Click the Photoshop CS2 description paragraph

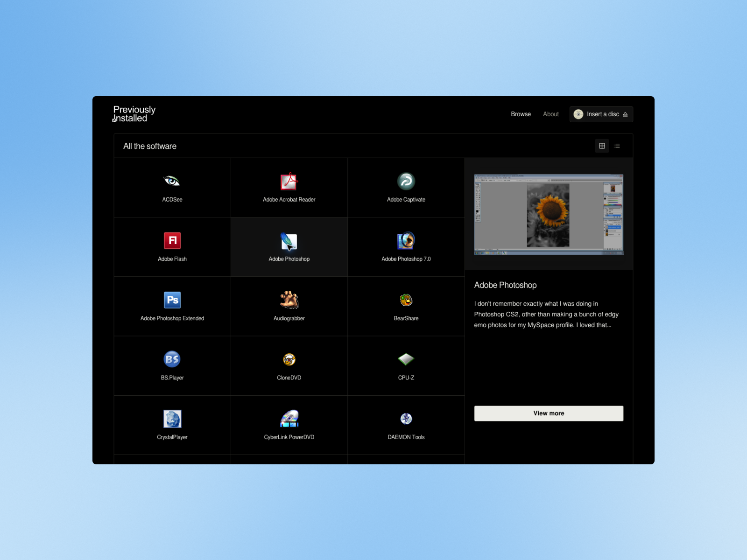point(546,315)
